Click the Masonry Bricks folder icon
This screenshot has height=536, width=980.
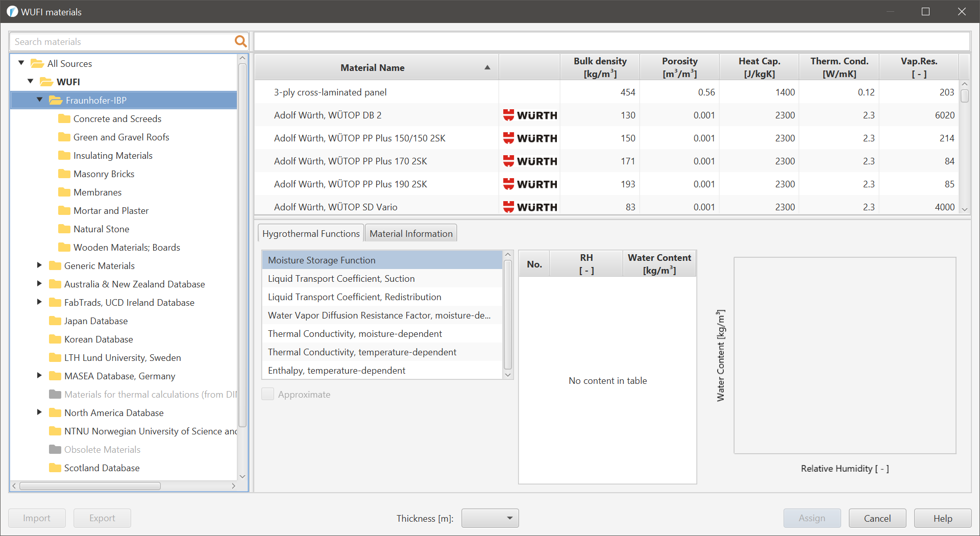[x=64, y=174]
